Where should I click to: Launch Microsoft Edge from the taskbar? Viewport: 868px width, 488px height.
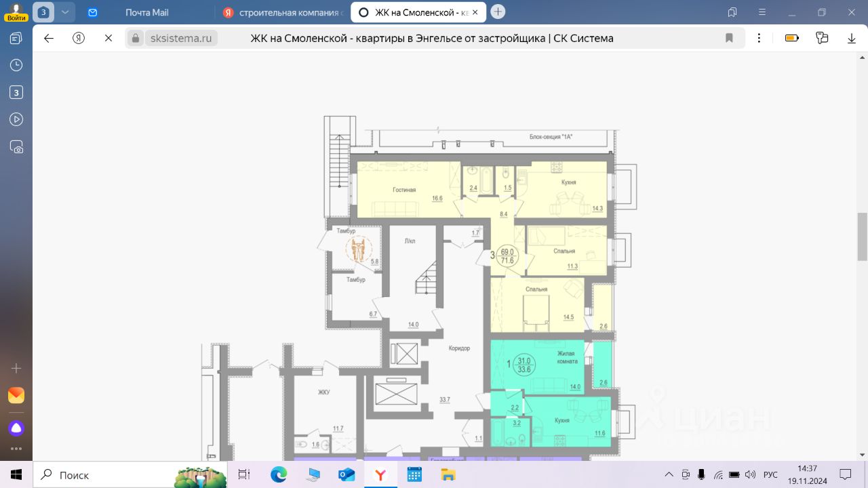(x=279, y=474)
